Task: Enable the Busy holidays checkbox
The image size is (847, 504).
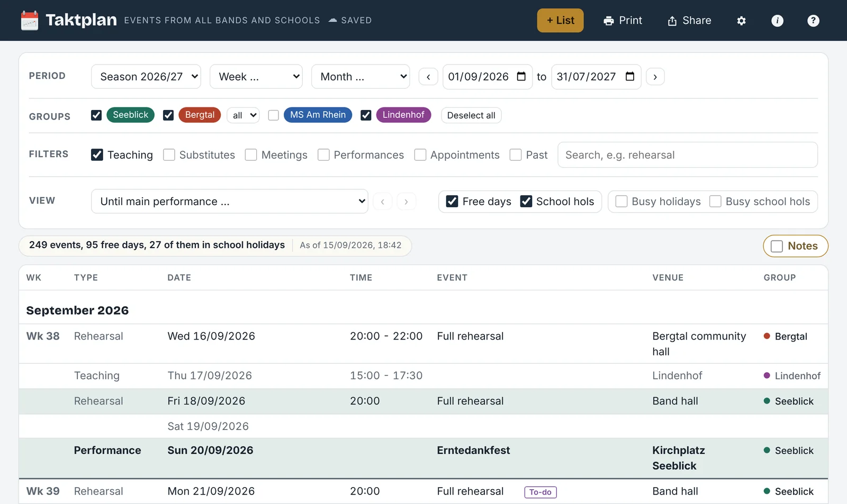Action: 621,201
